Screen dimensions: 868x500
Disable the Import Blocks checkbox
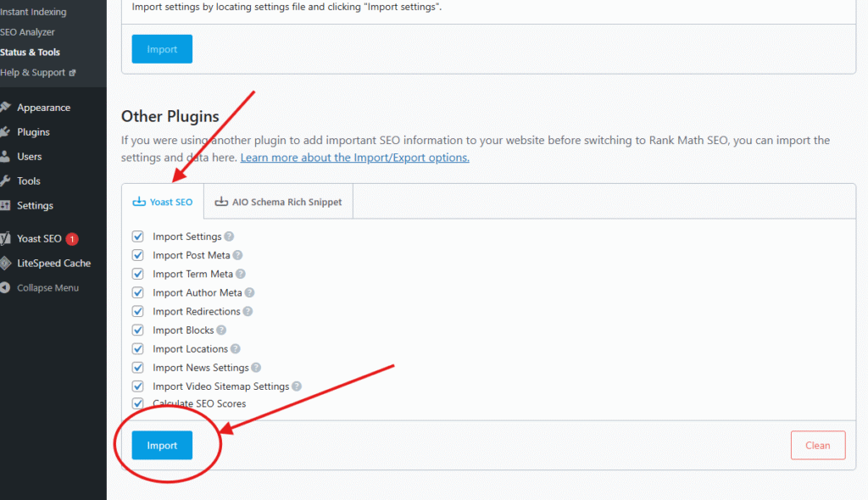(138, 330)
